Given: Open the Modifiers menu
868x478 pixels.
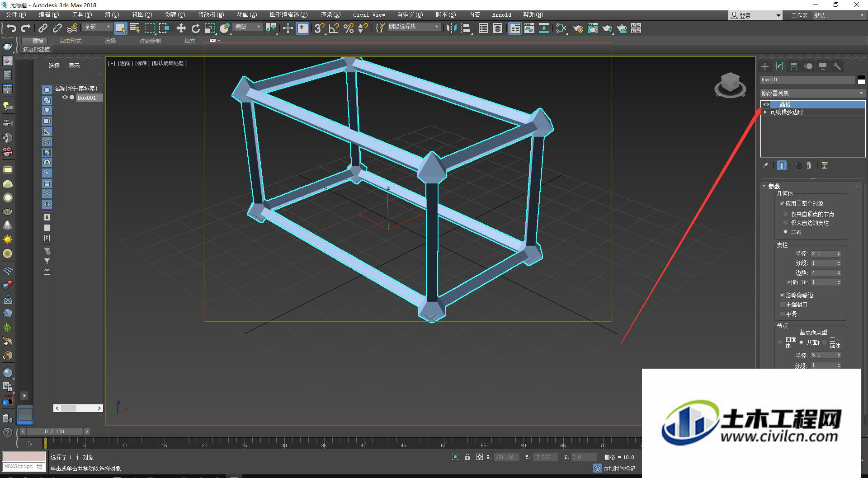Looking at the screenshot, I should pos(211,15).
